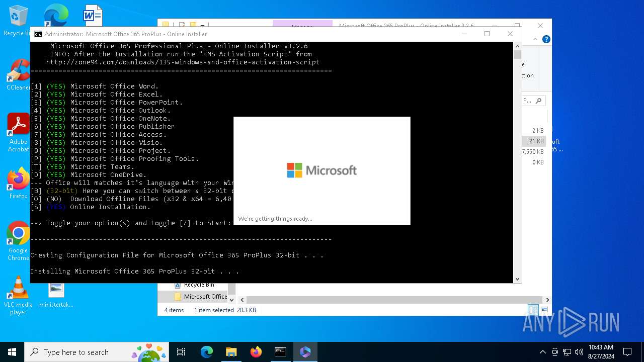This screenshot has height=362, width=644.
Task: Select the ministertak image file on the desktop
Action: point(56,295)
